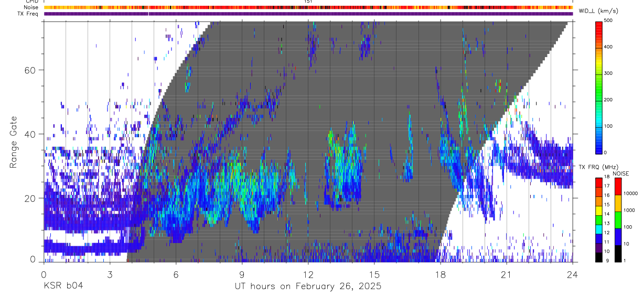Click the "9" UT hour tick on the x-axis
This screenshot has height=297, width=644.
tap(242, 274)
